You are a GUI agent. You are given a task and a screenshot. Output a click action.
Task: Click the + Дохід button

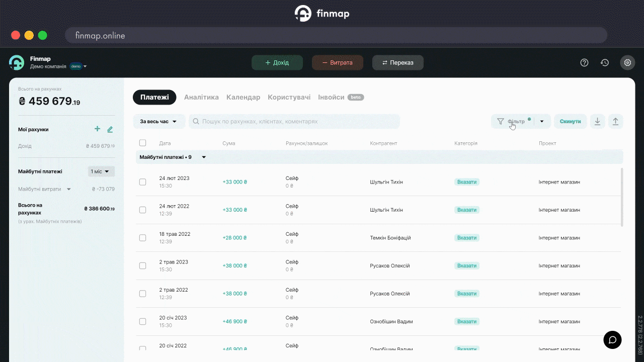(x=277, y=63)
